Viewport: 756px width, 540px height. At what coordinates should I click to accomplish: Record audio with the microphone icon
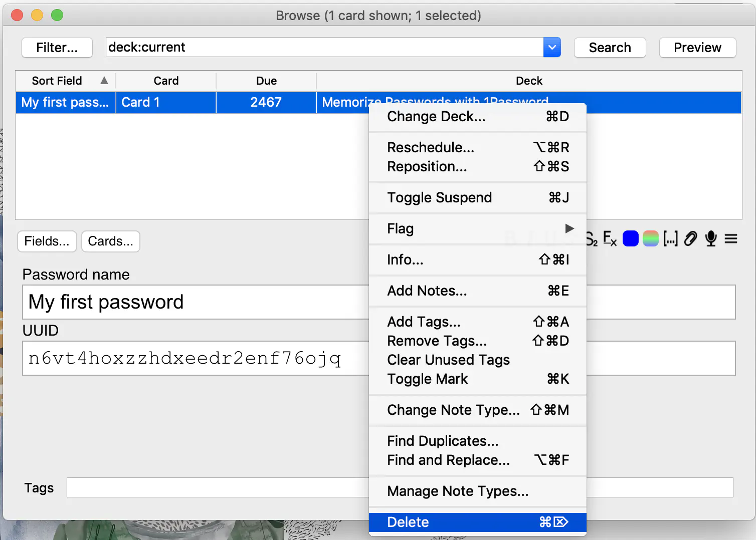pyautogui.click(x=710, y=238)
